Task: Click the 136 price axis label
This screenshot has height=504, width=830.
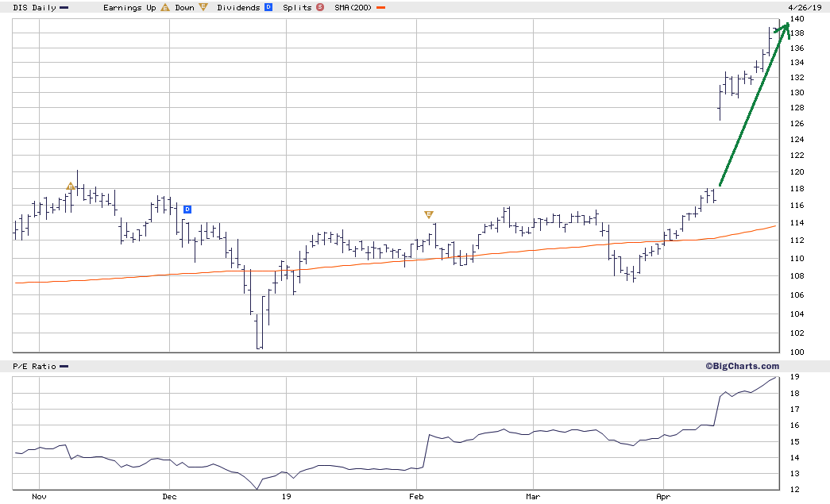Action: click(x=797, y=48)
